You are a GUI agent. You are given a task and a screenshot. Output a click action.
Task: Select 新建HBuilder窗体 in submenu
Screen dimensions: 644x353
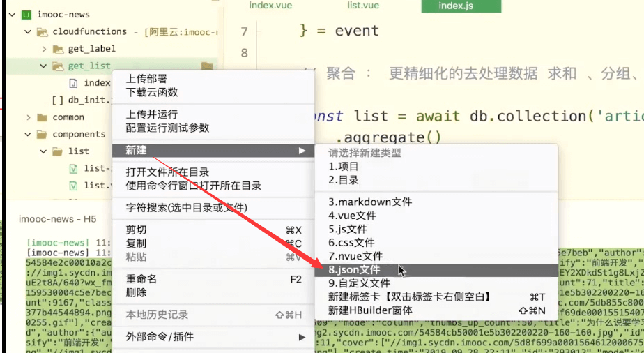436,310
